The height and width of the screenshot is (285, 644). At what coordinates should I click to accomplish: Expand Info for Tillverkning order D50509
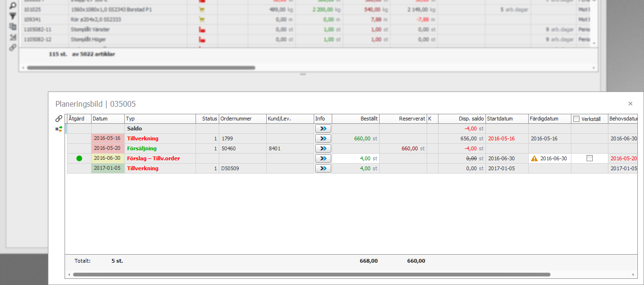[x=323, y=168]
